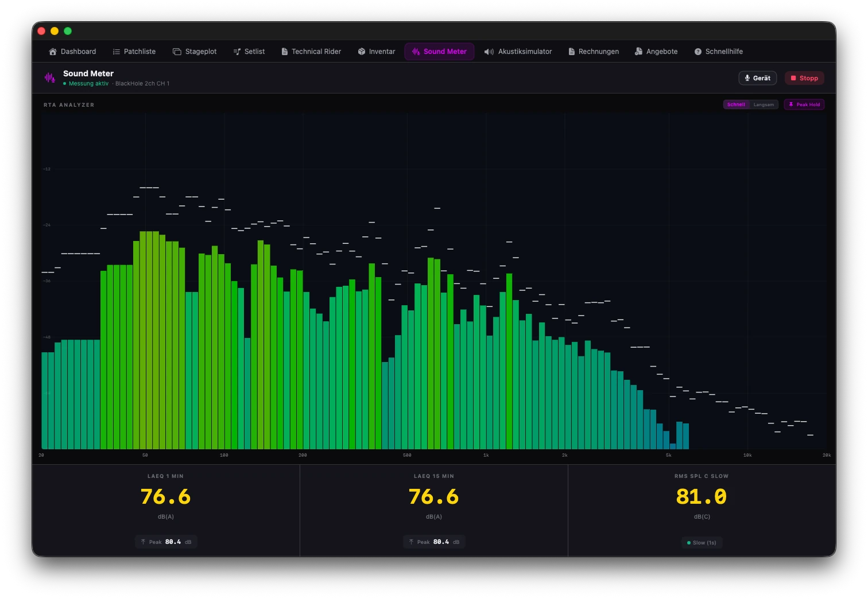The width and height of the screenshot is (868, 599).
Task: Click the Angebote icon
Action: (x=638, y=52)
